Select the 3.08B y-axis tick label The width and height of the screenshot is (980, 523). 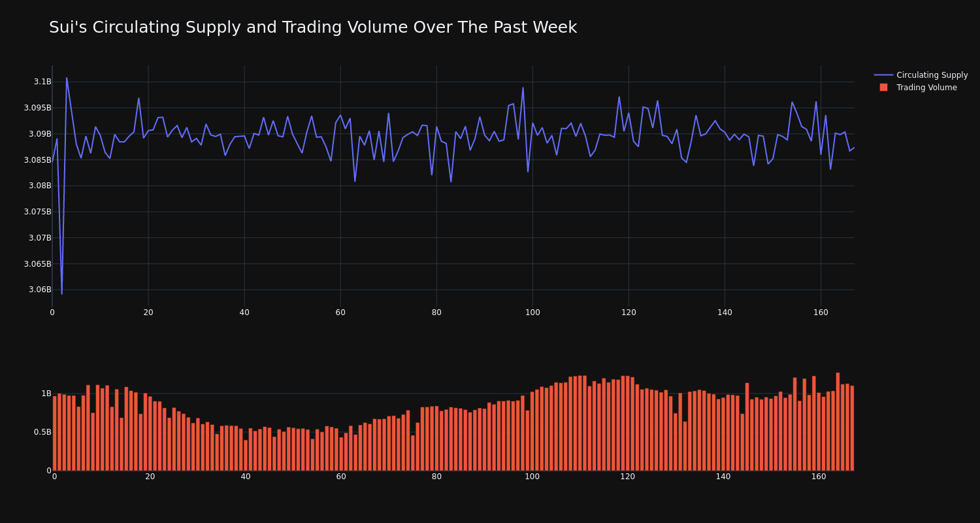(x=39, y=186)
